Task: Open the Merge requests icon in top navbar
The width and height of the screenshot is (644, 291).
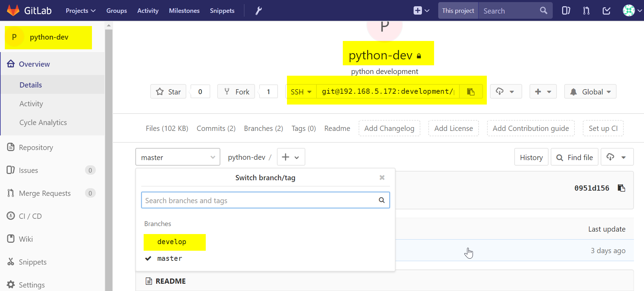Action: coord(586,11)
